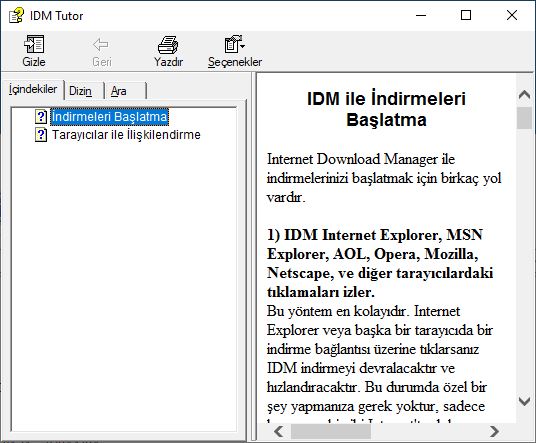This screenshot has width=536, height=443.
Task: Click the horizontal scrollbar left arrow
Action: pos(279,431)
